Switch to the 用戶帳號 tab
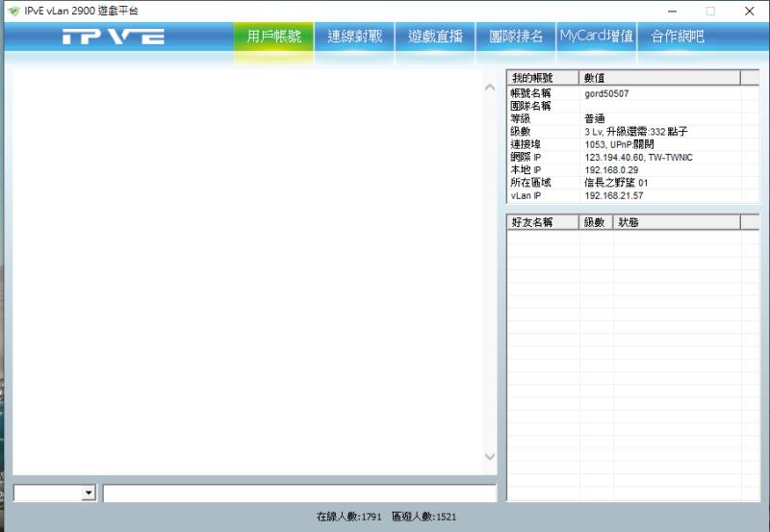 pos(273,37)
